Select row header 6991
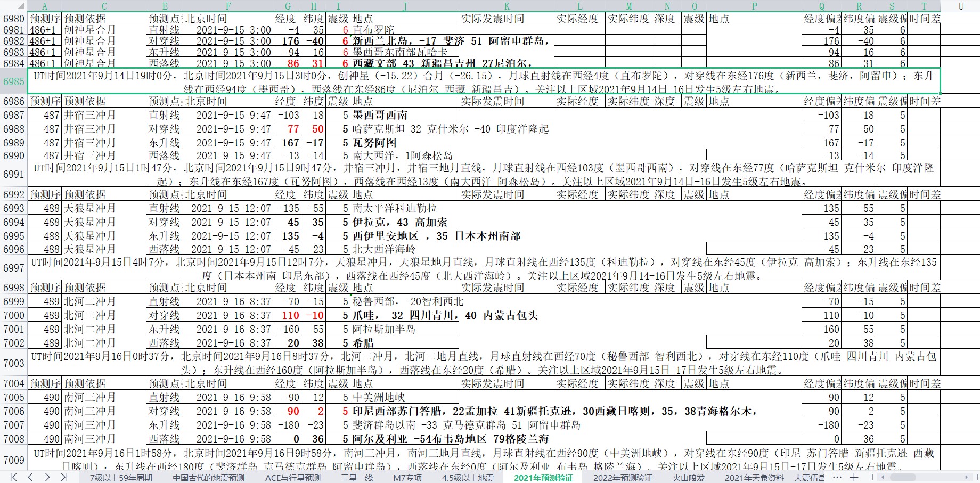This screenshot has width=980, height=483. [13, 175]
